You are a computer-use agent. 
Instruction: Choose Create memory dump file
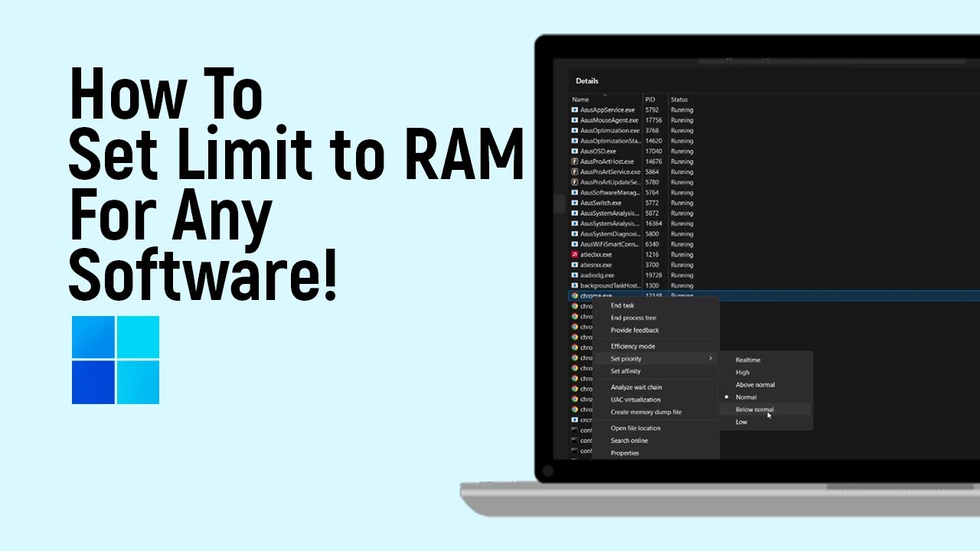(645, 412)
